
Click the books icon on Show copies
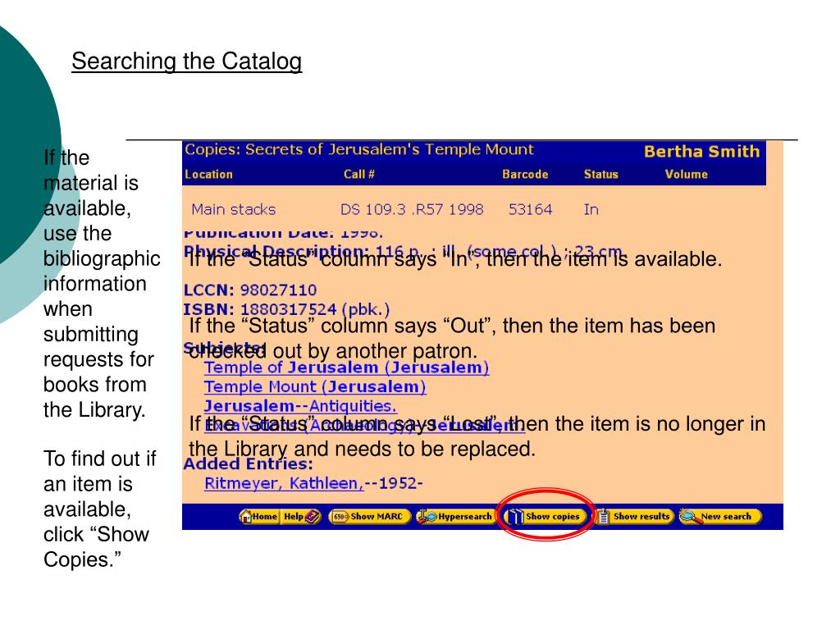[515, 517]
